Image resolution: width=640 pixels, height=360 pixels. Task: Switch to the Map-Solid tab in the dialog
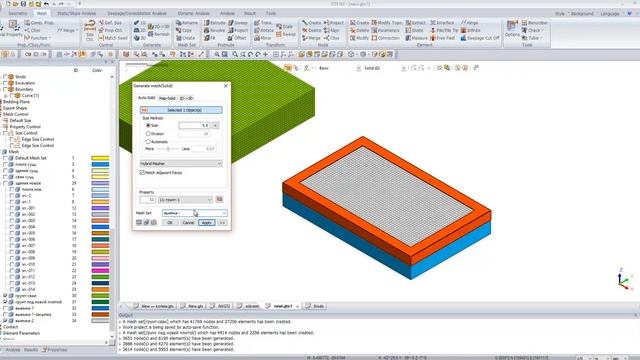coord(167,98)
